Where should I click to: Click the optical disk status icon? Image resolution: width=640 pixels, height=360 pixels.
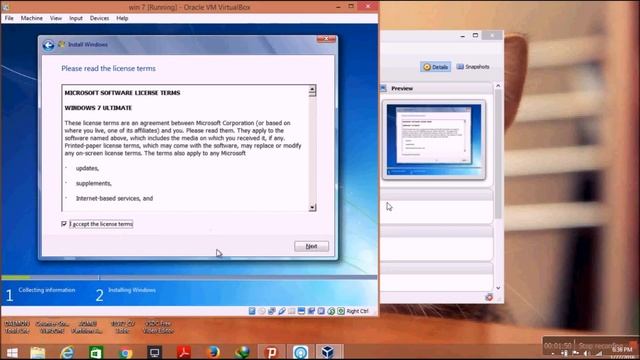tap(262, 311)
